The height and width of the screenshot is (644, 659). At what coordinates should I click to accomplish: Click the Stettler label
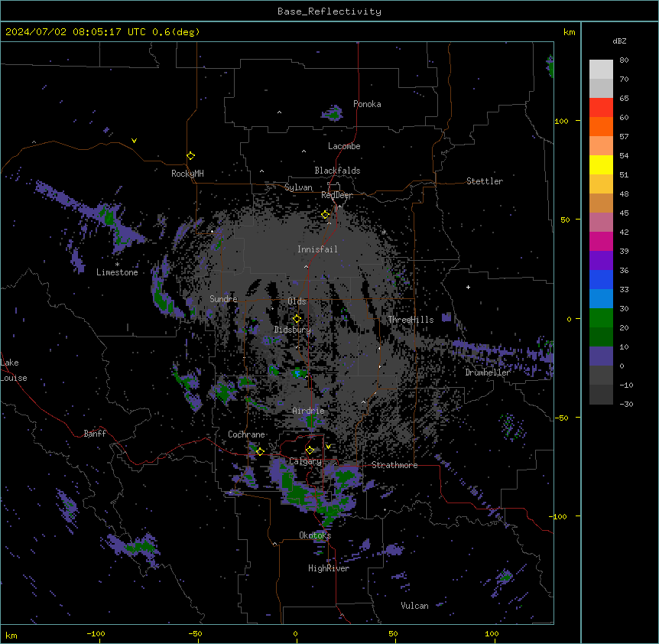pyautogui.click(x=485, y=181)
